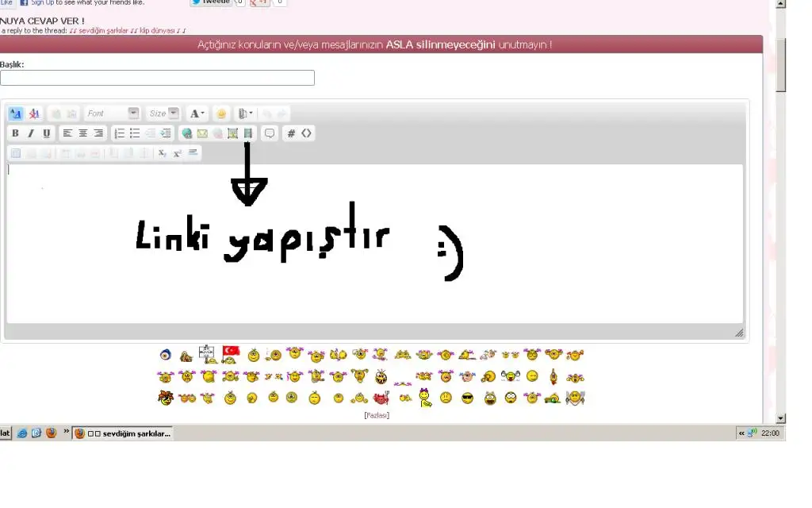Open the Font dropdown
Viewport: 812px width, 508px height.
click(x=112, y=114)
